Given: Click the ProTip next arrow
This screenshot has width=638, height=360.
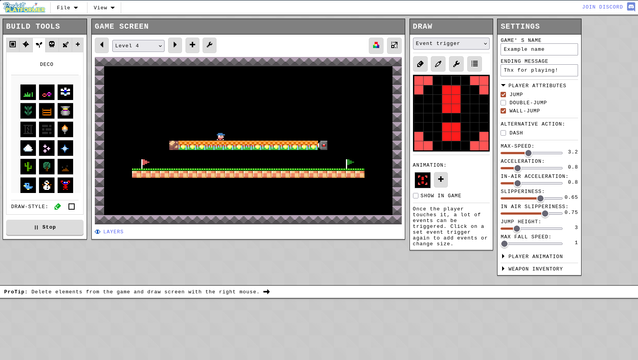Looking at the screenshot, I should [267, 292].
